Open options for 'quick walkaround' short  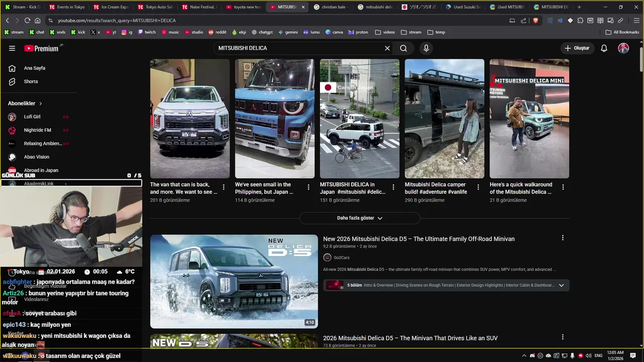tap(563, 187)
